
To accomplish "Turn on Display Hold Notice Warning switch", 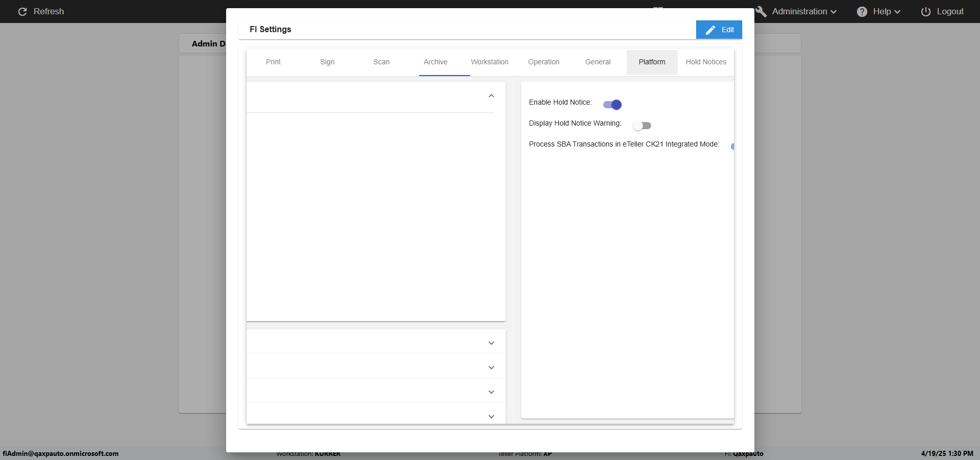I will click(x=642, y=126).
